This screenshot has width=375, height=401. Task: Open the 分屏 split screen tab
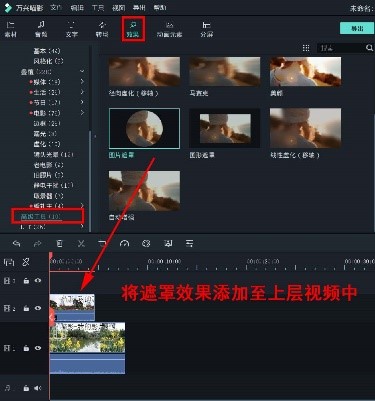click(x=206, y=29)
